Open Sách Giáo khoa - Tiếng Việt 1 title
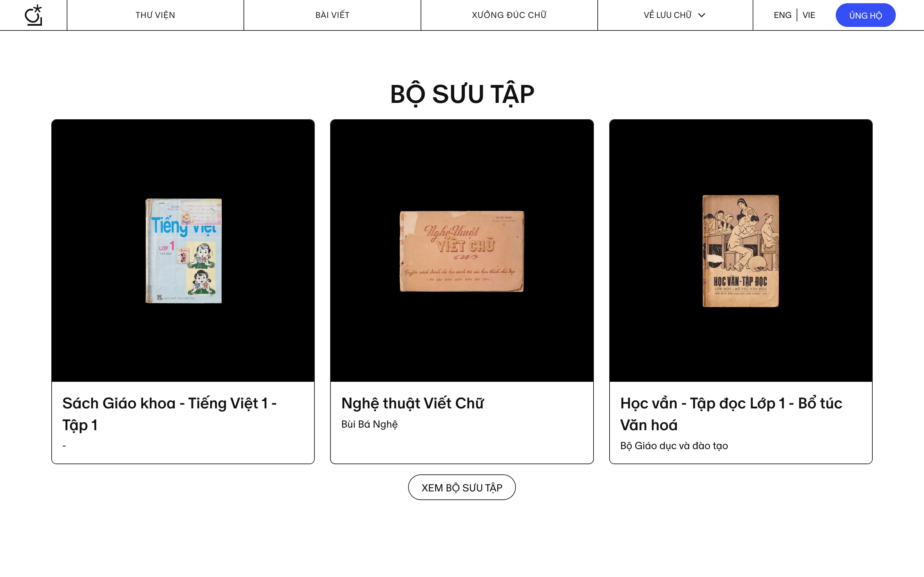924x577 pixels. click(x=169, y=414)
